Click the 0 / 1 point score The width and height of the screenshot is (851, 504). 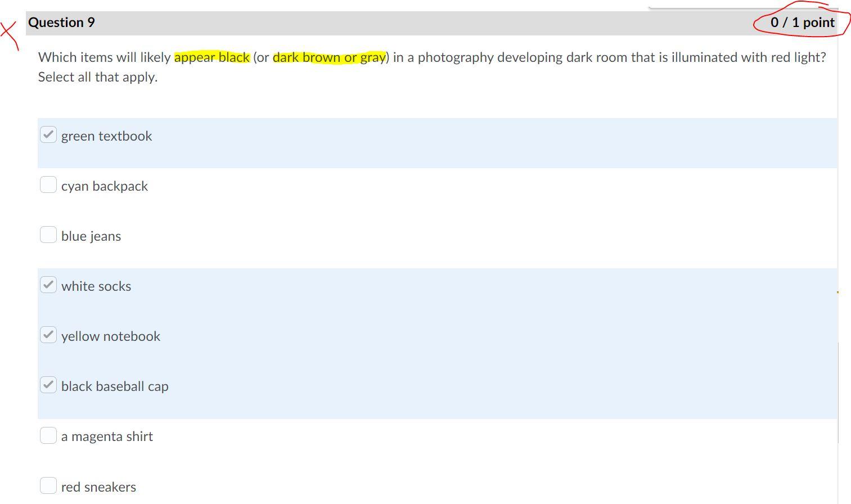803,22
